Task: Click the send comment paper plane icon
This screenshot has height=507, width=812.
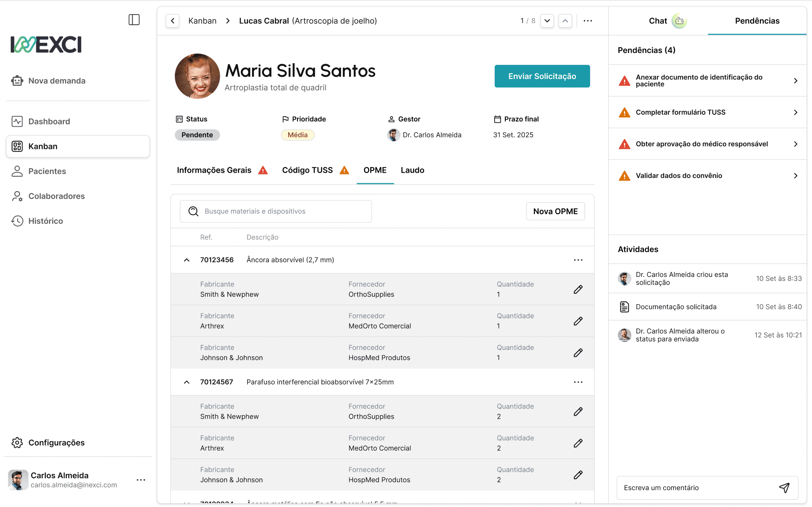Action: coord(784,488)
